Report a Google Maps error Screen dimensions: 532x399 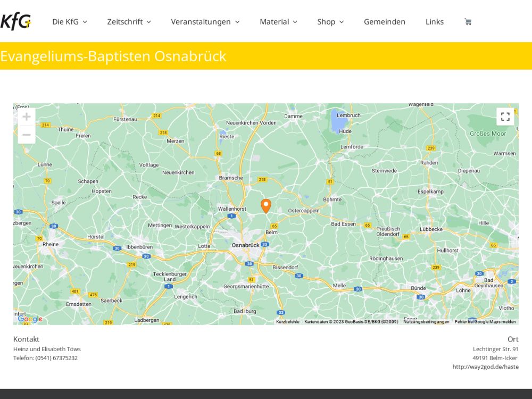pyautogui.click(x=485, y=321)
